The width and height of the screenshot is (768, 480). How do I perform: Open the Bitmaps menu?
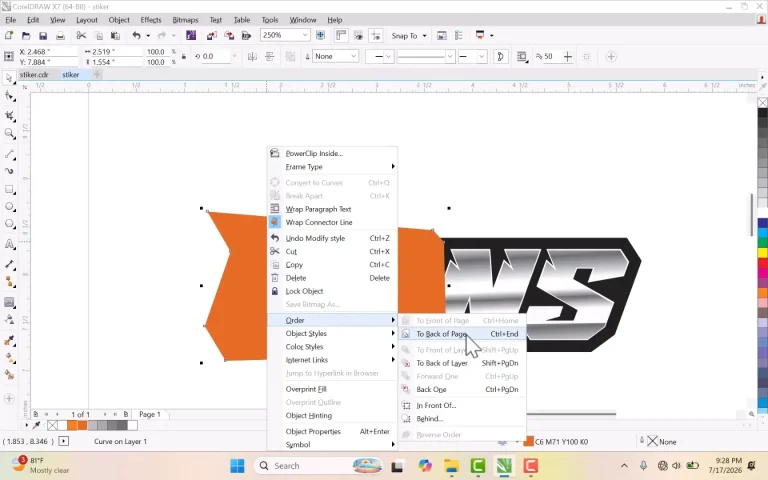(x=185, y=20)
